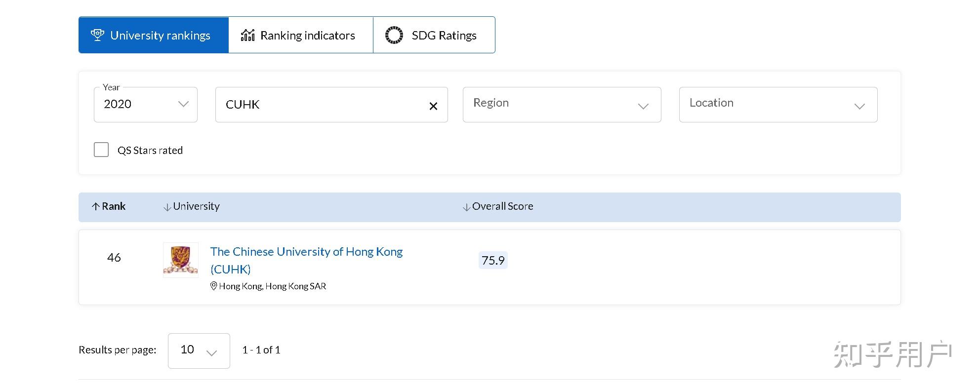The width and height of the screenshot is (980, 388).
Task: Click the CUHK university crest logo
Action: tap(181, 260)
